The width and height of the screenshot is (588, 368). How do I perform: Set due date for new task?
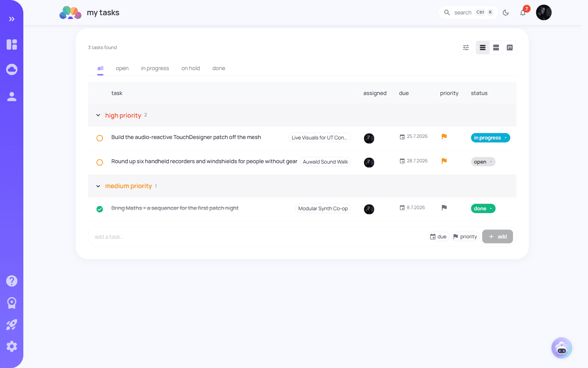[x=439, y=236]
